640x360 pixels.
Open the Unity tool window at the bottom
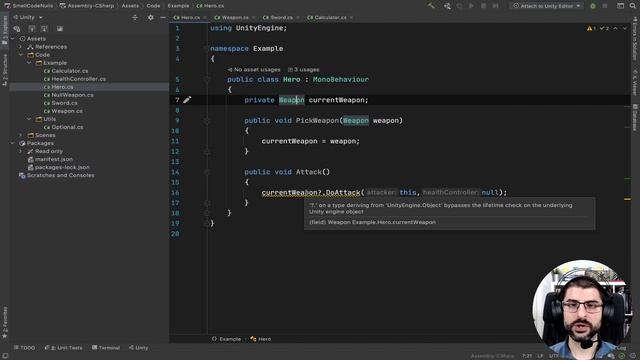138,348
